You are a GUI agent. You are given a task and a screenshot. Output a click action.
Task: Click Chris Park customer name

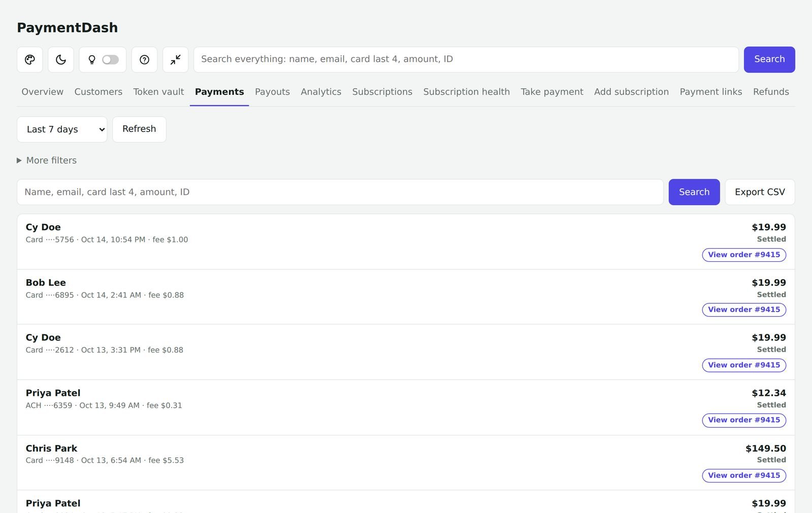pyautogui.click(x=51, y=449)
